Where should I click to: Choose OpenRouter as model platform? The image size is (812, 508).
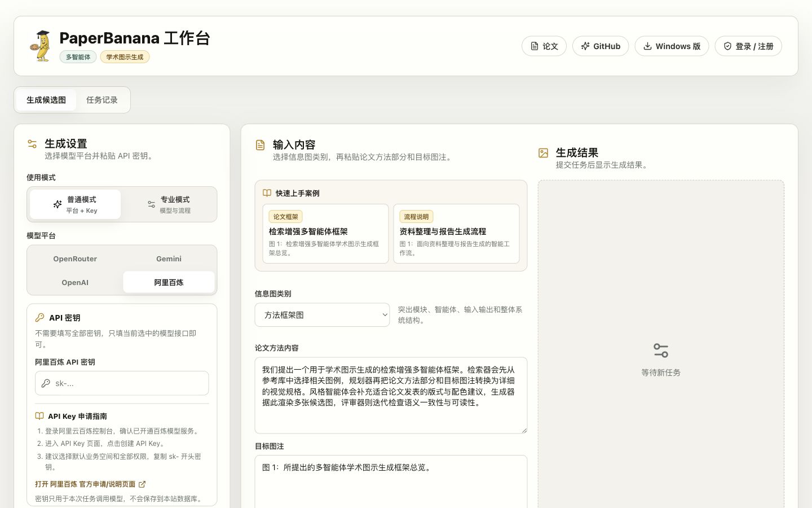75,259
